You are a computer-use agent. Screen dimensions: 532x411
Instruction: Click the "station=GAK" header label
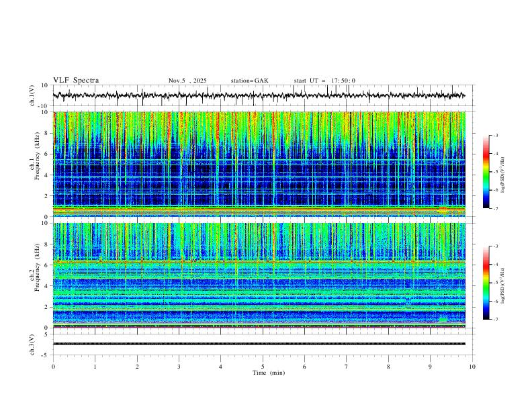249,81
